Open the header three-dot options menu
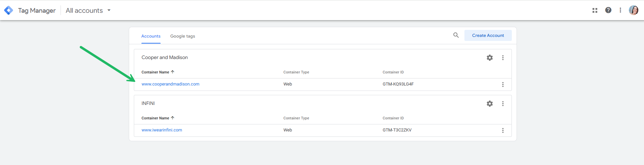Image resolution: width=644 pixels, height=165 pixels. click(x=620, y=10)
